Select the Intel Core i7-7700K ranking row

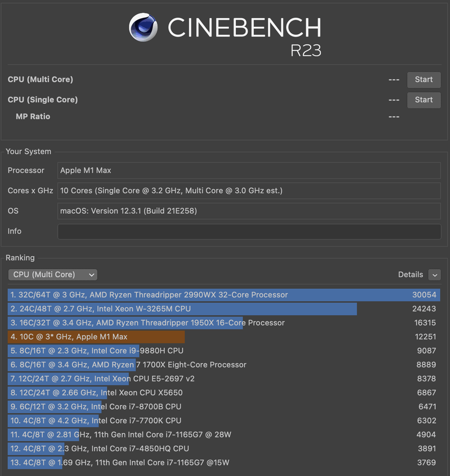coord(224,421)
